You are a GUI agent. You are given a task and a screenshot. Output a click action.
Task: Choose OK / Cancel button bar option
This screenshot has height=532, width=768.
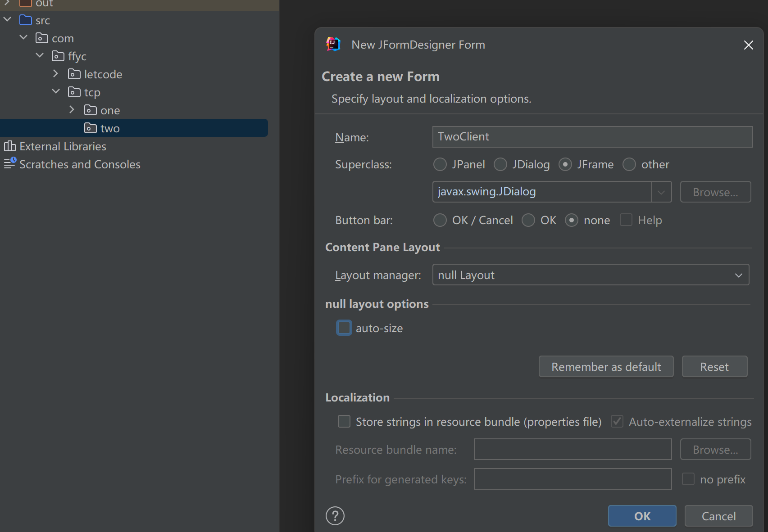(x=440, y=220)
